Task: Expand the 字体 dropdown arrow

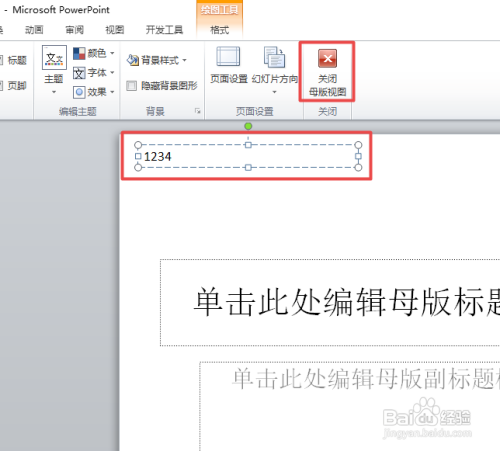Action: coord(112,73)
